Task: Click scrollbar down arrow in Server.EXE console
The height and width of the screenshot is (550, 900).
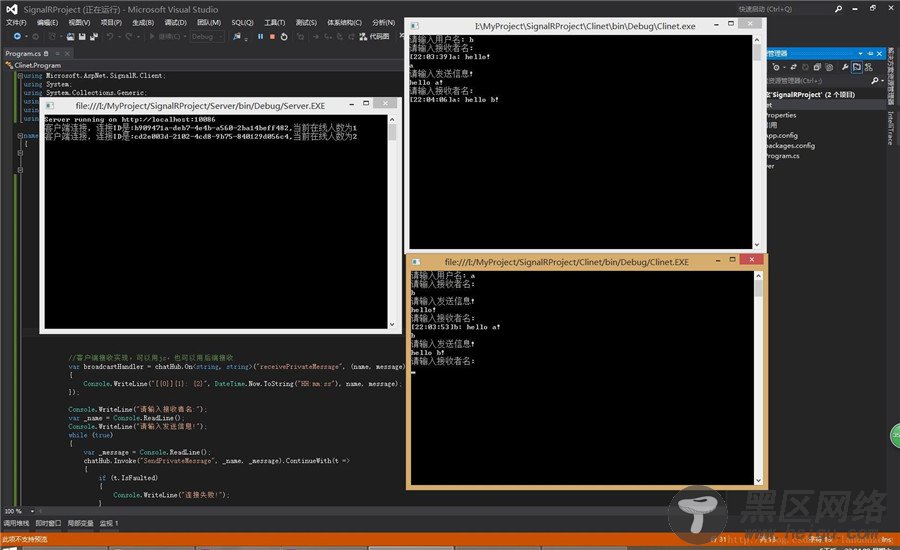Action: tap(392, 324)
